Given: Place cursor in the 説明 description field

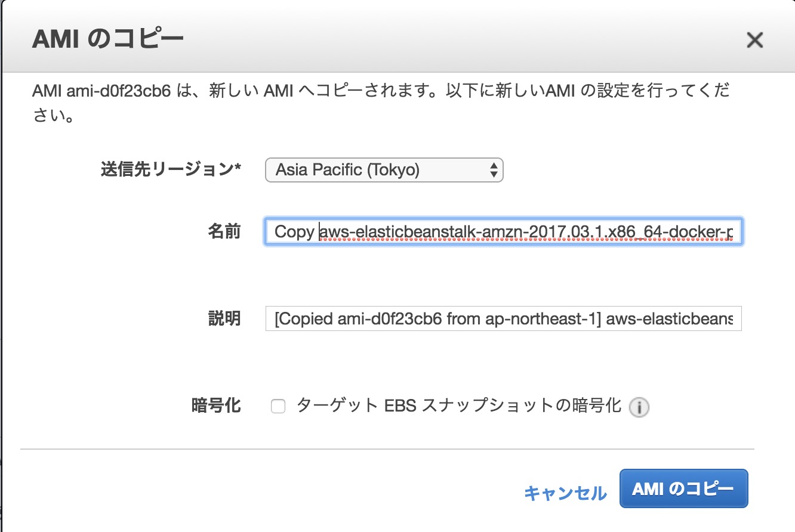Looking at the screenshot, I should pos(503,319).
